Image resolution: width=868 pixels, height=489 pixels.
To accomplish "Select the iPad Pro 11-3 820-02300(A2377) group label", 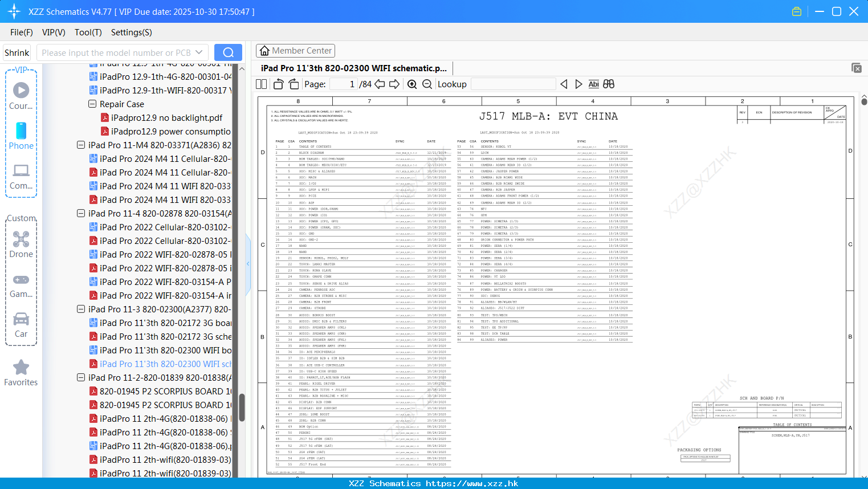I will click(x=160, y=309).
